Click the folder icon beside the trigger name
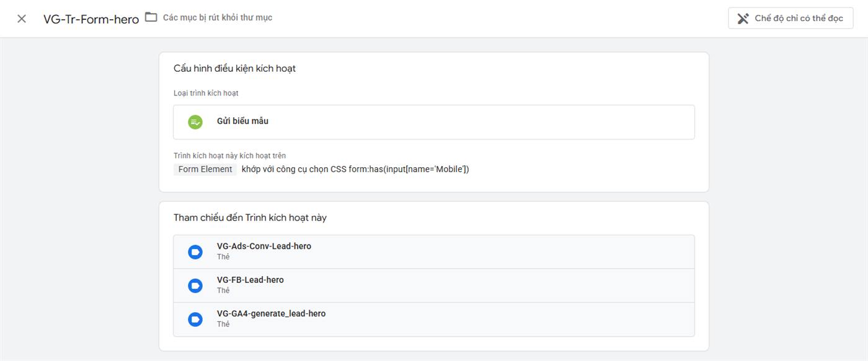Screen dimensions: 868x361 tap(151, 17)
